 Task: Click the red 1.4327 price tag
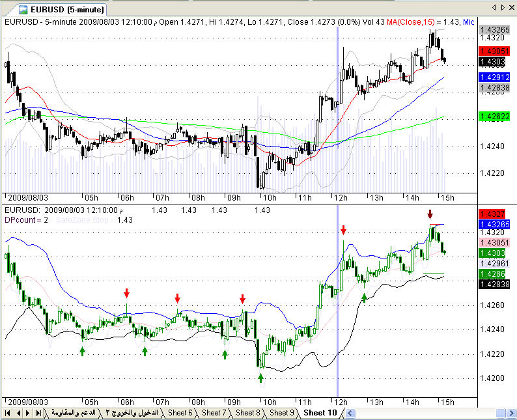tap(492, 214)
